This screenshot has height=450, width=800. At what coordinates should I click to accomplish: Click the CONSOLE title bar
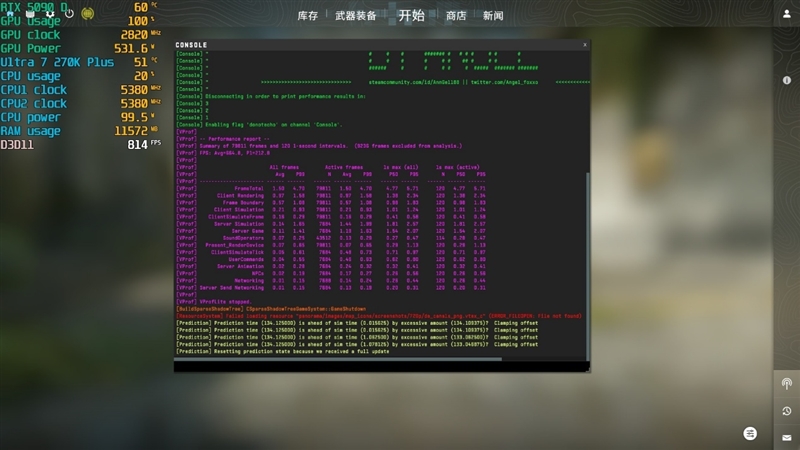click(382, 45)
